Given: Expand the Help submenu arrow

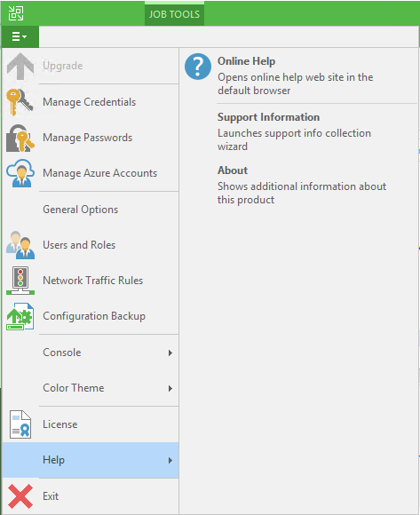Looking at the screenshot, I should (x=170, y=460).
